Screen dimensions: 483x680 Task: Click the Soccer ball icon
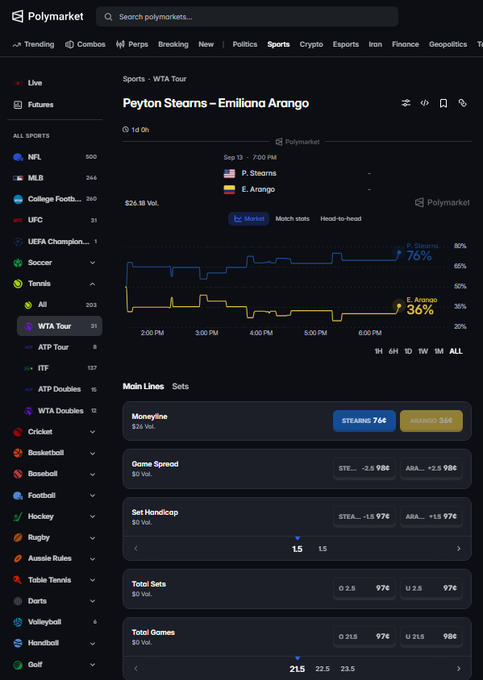pyautogui.click(x=18, y=262)
